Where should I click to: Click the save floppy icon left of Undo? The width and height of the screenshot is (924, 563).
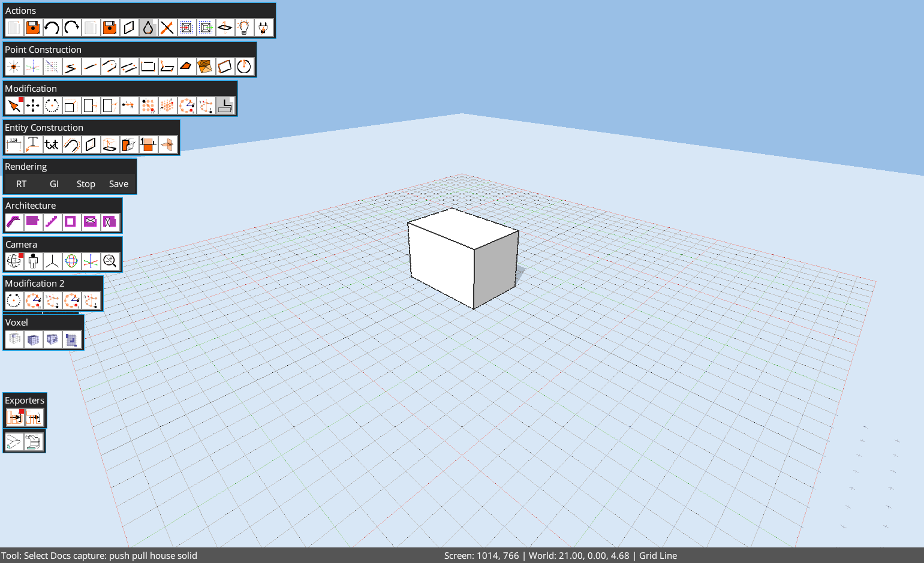pos(33,28)
